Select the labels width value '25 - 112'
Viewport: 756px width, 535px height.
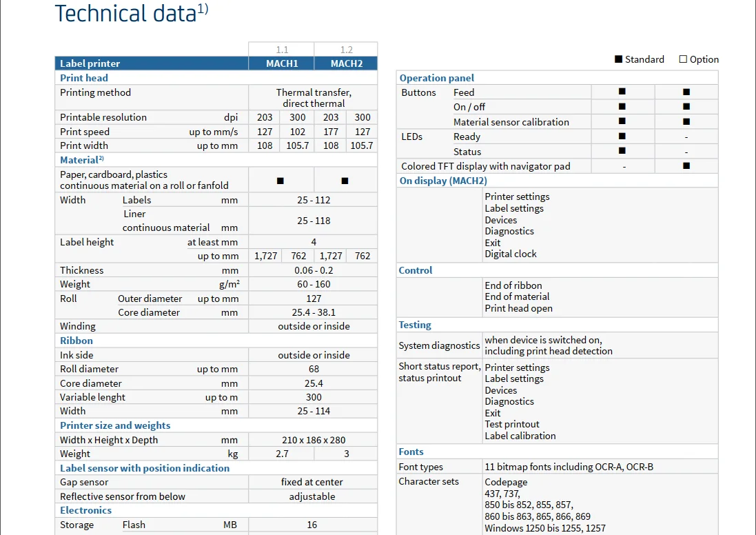[x=314, y=200]
